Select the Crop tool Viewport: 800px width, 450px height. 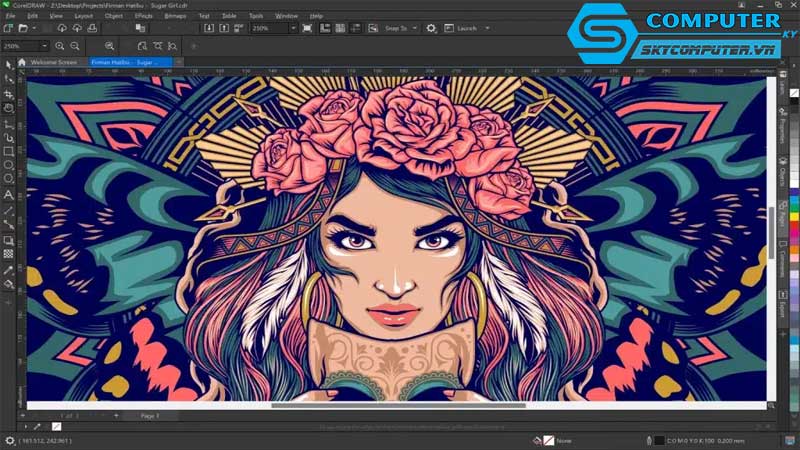tap(9, 93)
